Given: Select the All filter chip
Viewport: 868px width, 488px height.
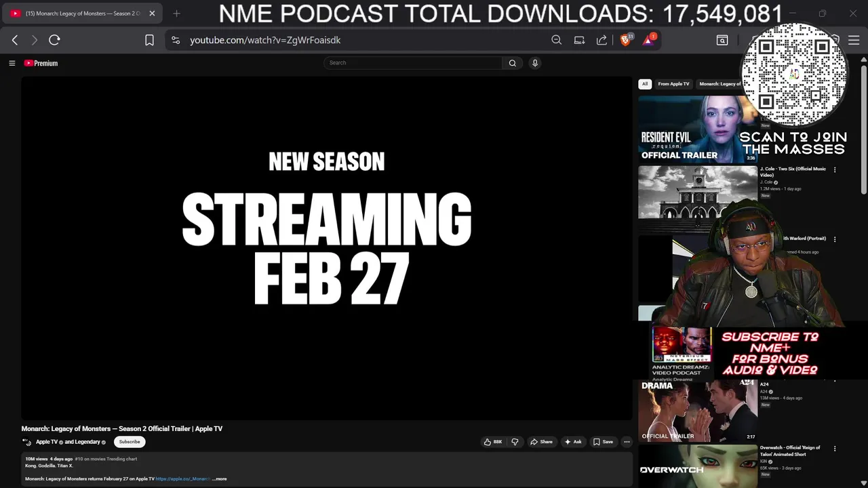Looking at the screenshot, I should click(645, 84).
